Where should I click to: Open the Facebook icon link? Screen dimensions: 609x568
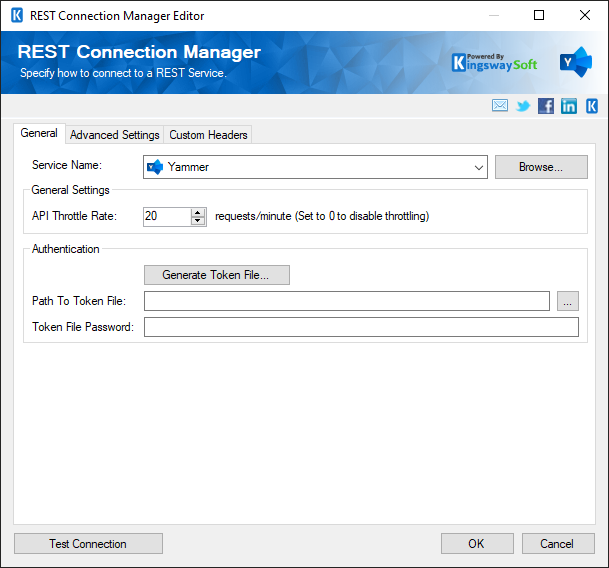pos(546,106)
